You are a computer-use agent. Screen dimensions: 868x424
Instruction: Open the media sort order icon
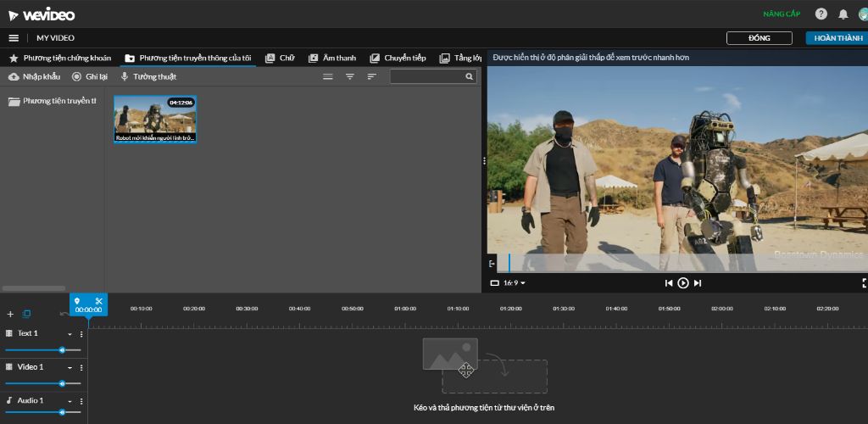pyautogui.click(x=371, y=77)
